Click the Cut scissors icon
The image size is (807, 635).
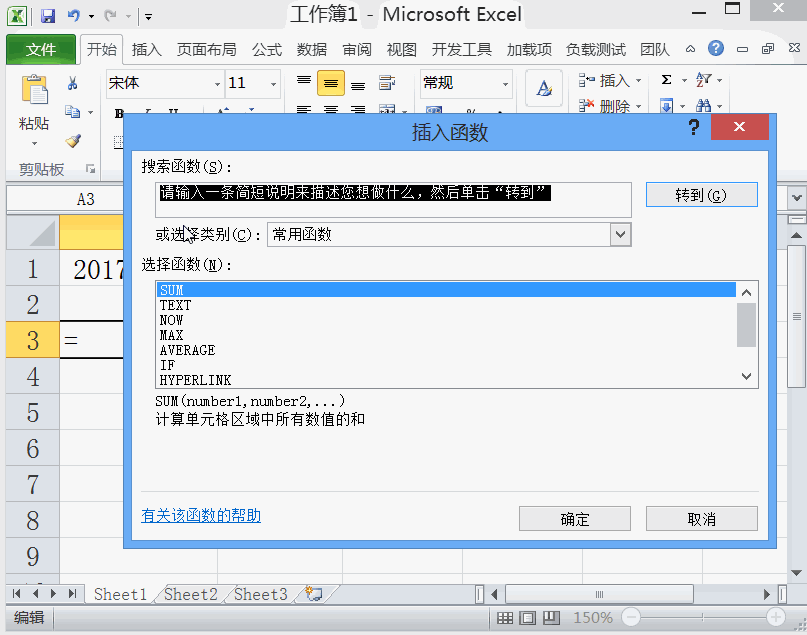[x=72, y=84]
